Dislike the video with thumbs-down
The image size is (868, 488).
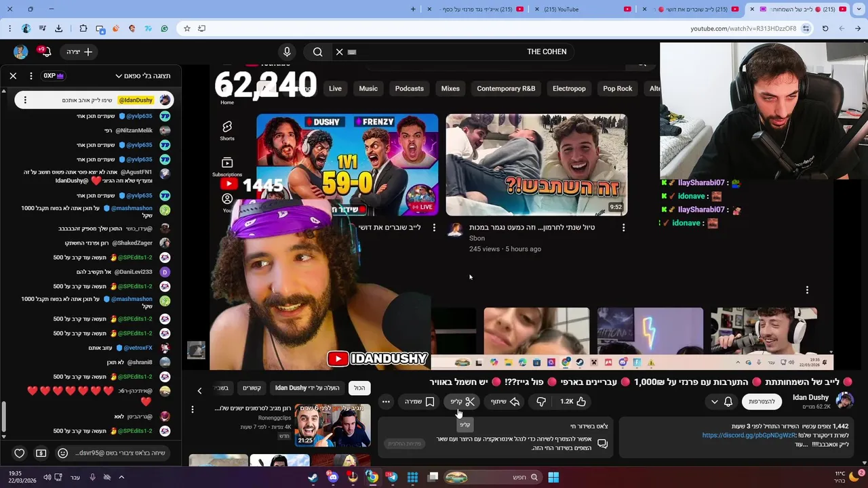point(541,402)
